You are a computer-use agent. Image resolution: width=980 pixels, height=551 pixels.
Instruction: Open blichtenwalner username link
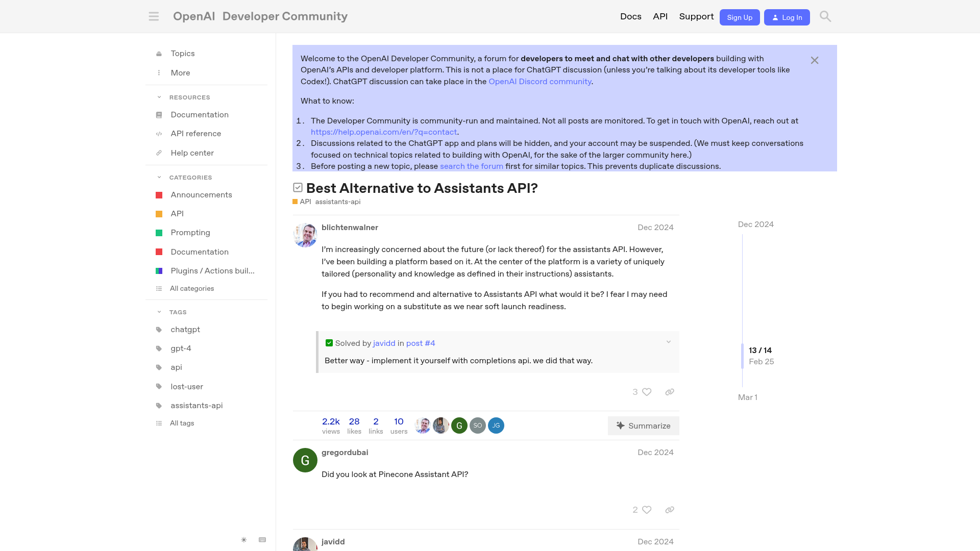pyautogui.click(x=350, y=228)
